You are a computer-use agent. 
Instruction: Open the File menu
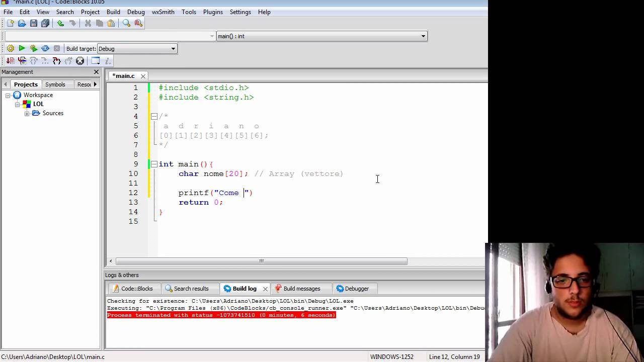click(8, 12)
